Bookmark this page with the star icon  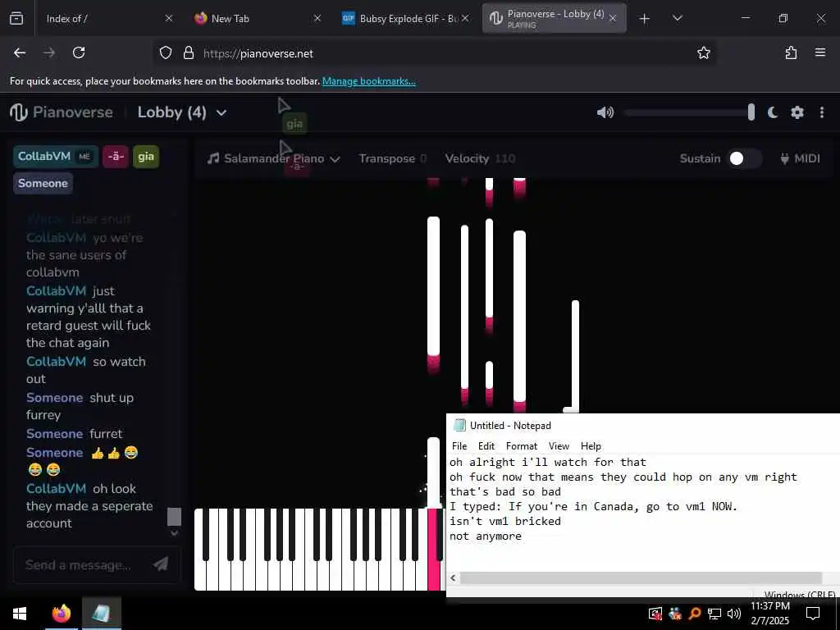pos(703,52)
